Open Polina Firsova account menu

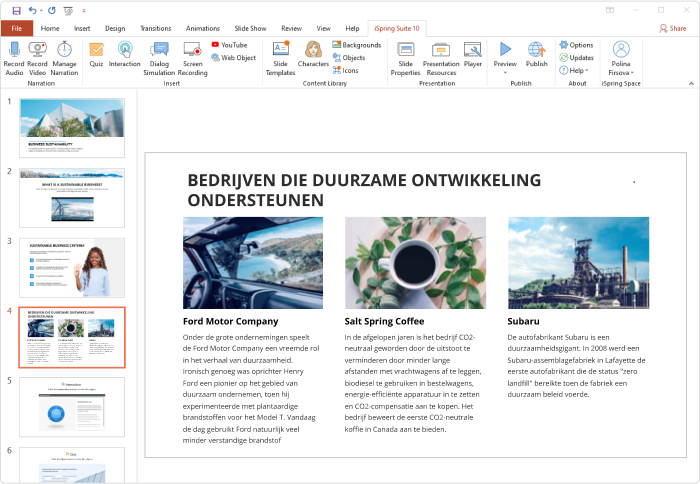[x=621, y=58]
